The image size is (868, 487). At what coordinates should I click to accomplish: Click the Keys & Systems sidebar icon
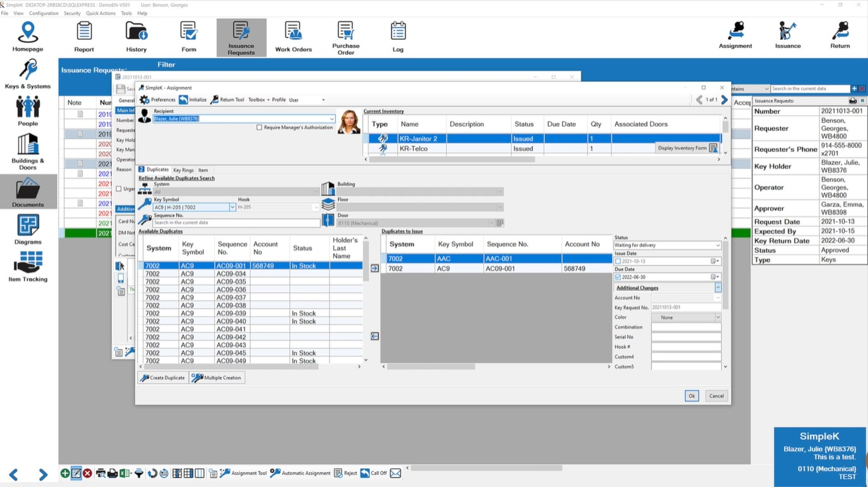(x=28, y=74)
